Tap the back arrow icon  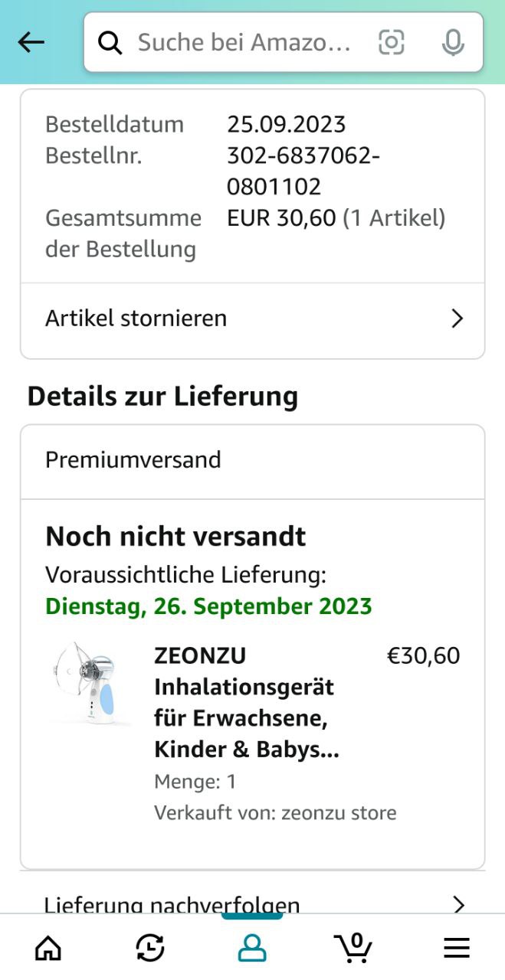pos(31,43)
